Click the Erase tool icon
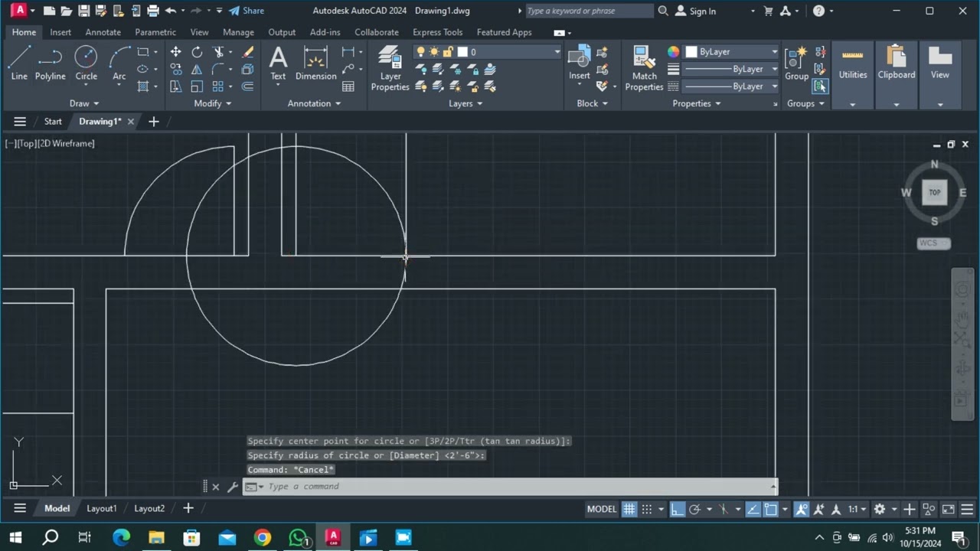The image size is (980, 551). click(247, 52)
